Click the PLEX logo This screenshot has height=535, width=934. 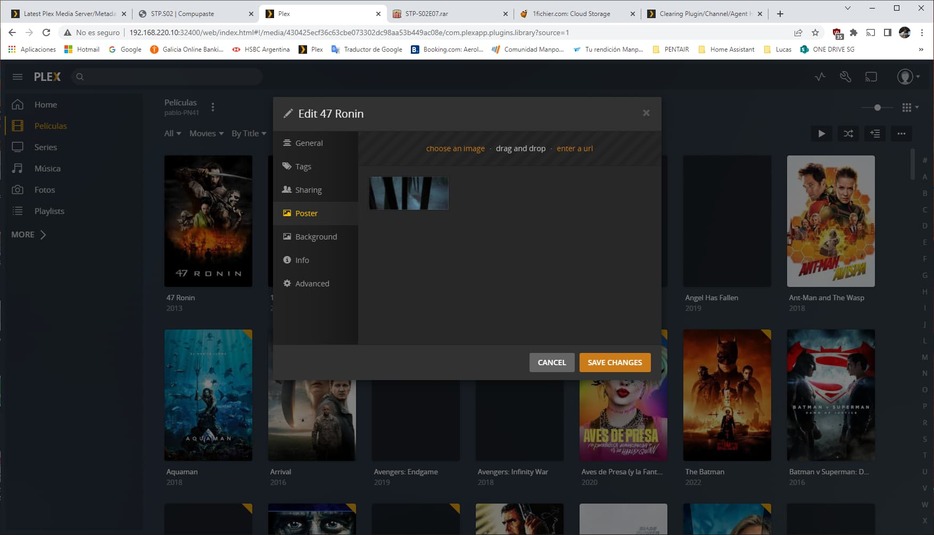(47, 76)
